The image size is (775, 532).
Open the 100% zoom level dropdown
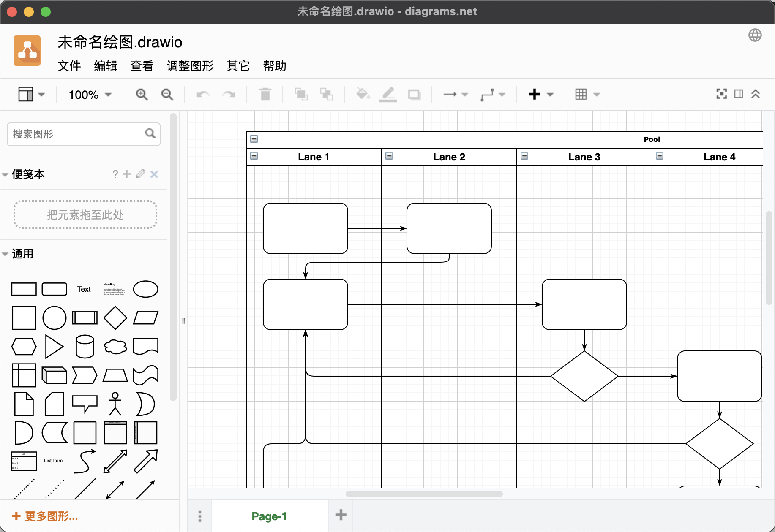(90, 95)
